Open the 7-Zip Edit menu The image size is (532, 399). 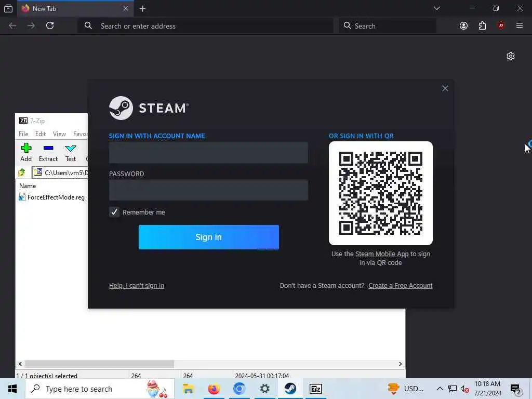click(41, 134)
